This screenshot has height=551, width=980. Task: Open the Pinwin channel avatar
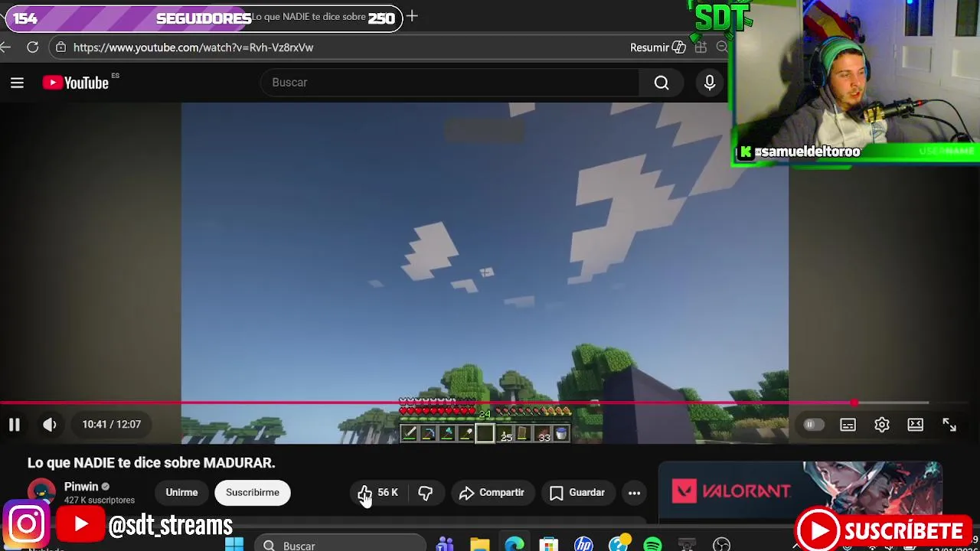point(41,492)
